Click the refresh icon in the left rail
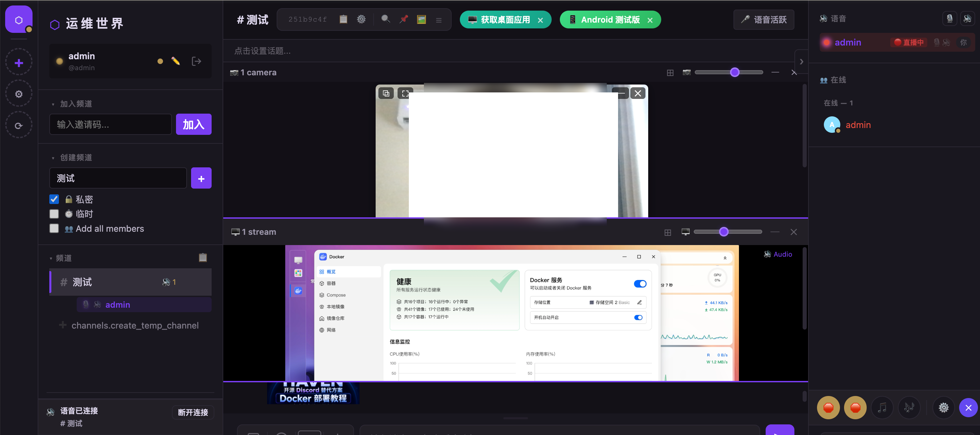 [18, 126]
